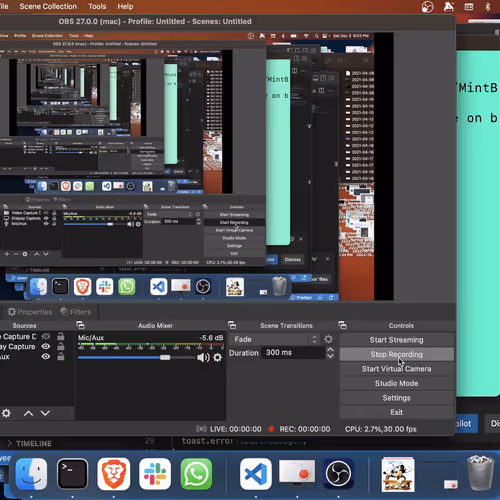The image size is (500, 500).
Task: Open Filters for selected source
Action: [76, 312]
